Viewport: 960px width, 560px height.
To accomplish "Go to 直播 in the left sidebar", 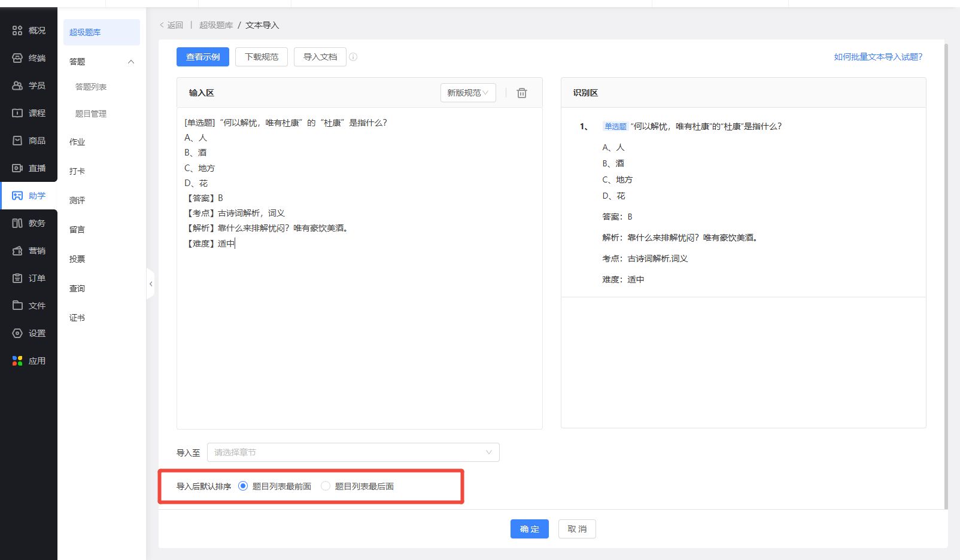I will pyautogui.click(x=29, y=168).
